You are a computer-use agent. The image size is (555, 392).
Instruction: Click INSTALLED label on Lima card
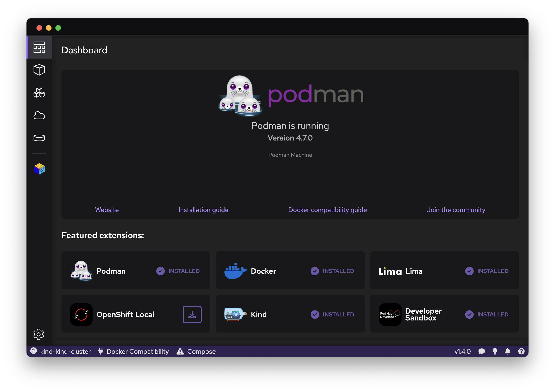(493, 271)
